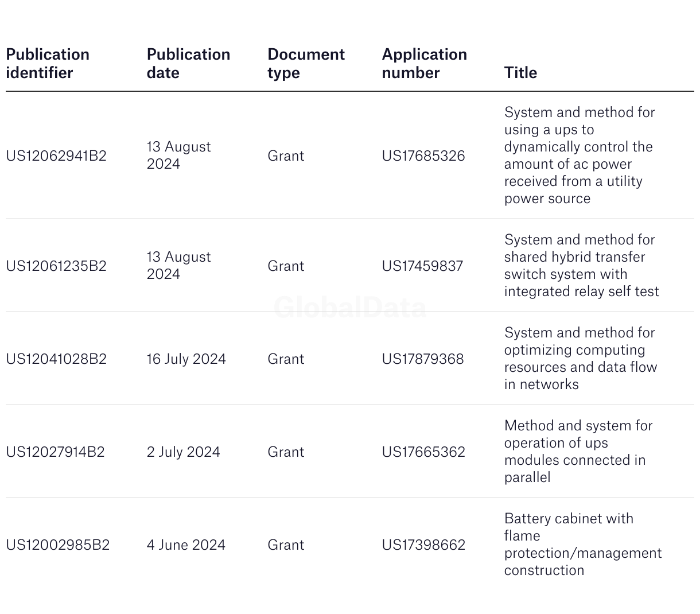The image size is (700, 614).
Task: Click the 4 June 2024 date cell
Action: (x=186, y=545)
